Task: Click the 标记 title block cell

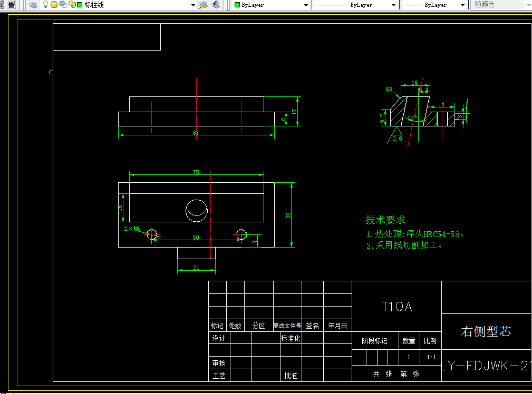Action: (x=217, y=326)
